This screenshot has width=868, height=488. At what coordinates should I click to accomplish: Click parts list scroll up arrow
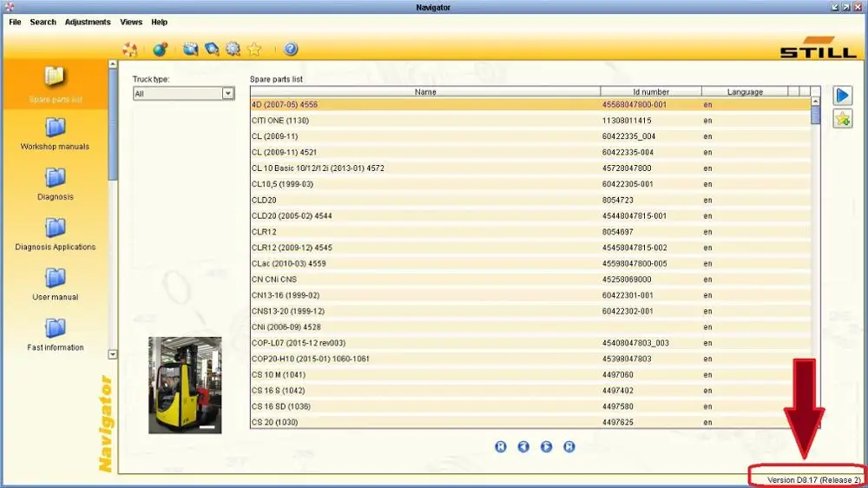(x=815, y=102)
